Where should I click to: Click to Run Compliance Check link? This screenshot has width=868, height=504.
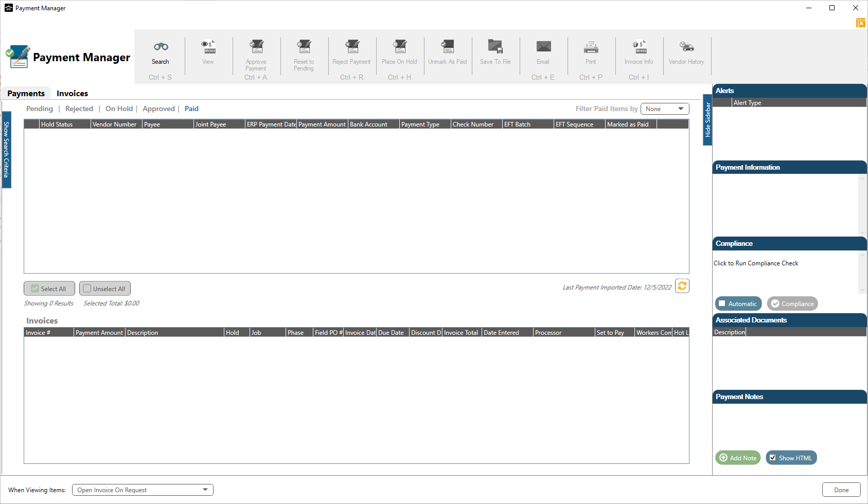756,263
